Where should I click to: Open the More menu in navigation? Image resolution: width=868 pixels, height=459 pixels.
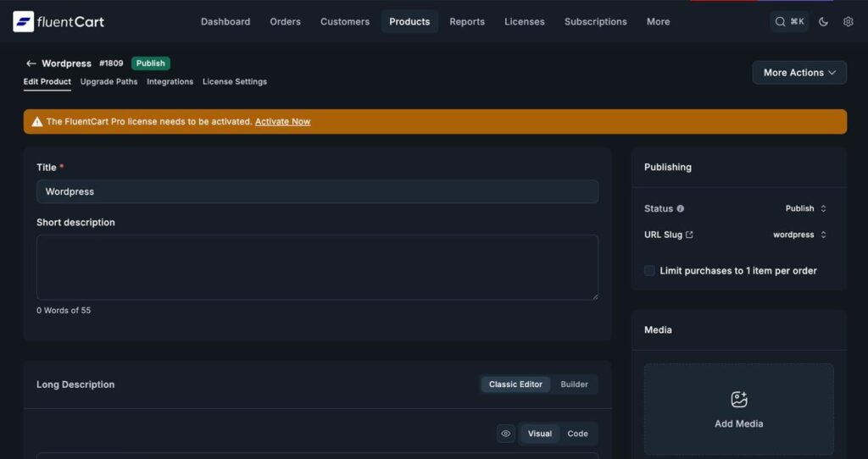[x=658, y=21]
